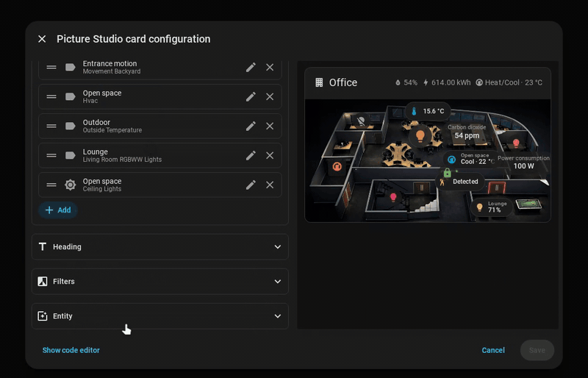This screenshot has width=588, height=378.
Task: Select the Living Room RGBWW Lights text
Action: coord(122,160)
